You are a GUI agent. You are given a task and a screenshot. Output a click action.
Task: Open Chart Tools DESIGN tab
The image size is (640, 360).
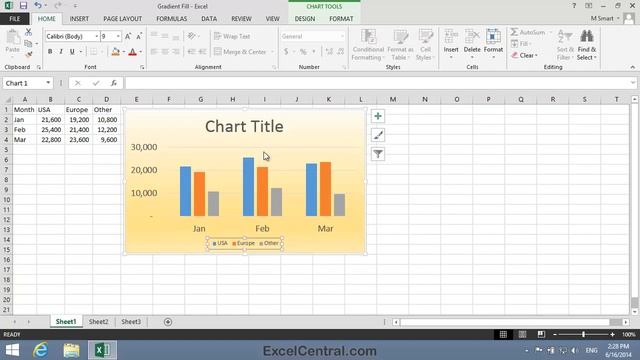[x=305, y=19]
